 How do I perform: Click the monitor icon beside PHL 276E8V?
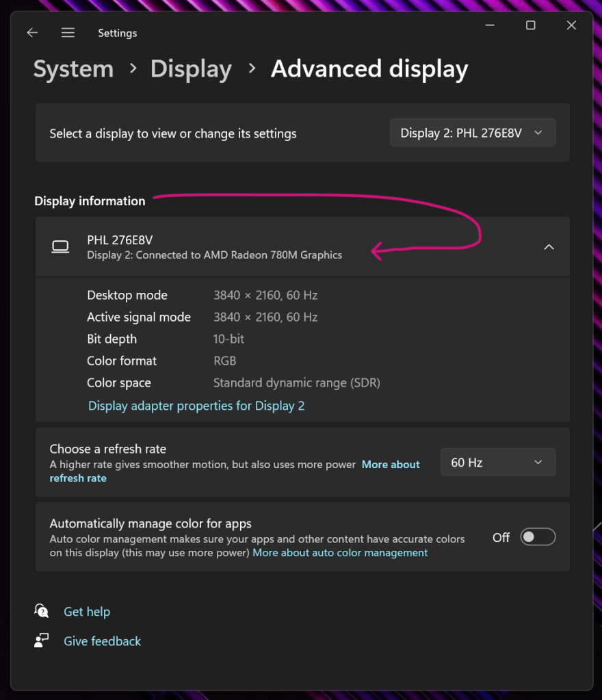61,247
